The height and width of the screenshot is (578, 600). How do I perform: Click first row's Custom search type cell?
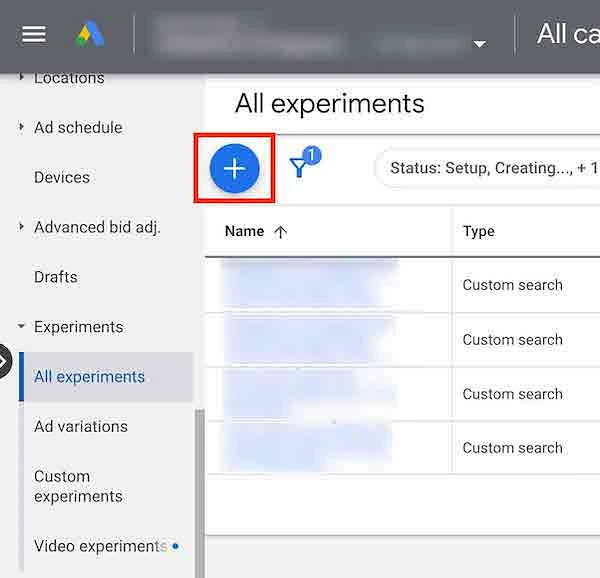tap(512, 285)
